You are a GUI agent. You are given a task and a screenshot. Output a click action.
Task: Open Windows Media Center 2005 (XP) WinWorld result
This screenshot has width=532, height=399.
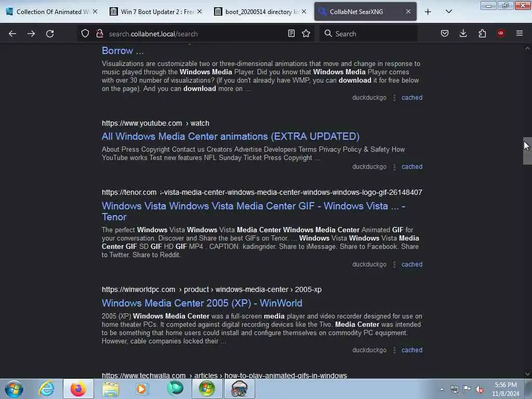(x=202, y=303)
